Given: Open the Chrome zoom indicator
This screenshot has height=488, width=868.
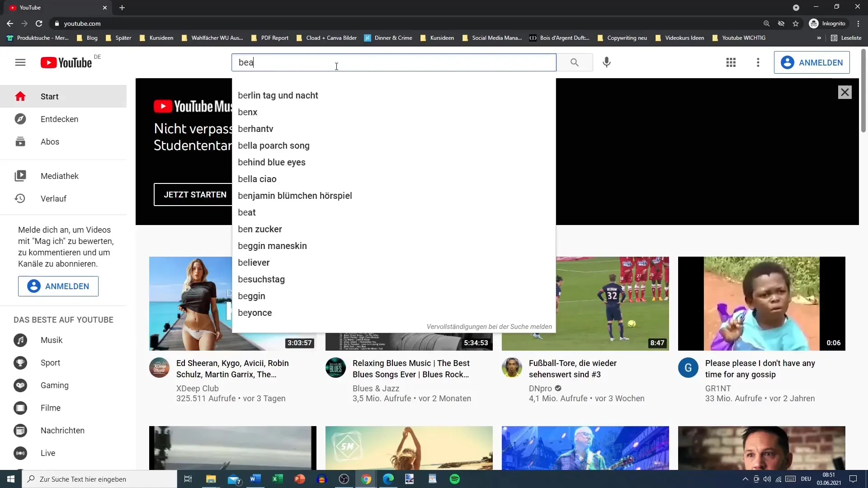Looking at the screenshot, I should (766, 23).
